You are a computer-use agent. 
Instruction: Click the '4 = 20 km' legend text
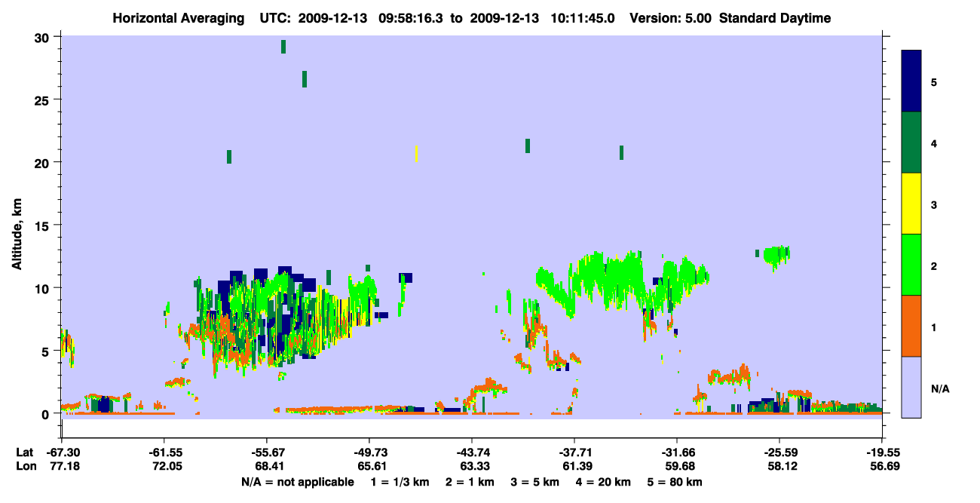[x=603, y=482]
